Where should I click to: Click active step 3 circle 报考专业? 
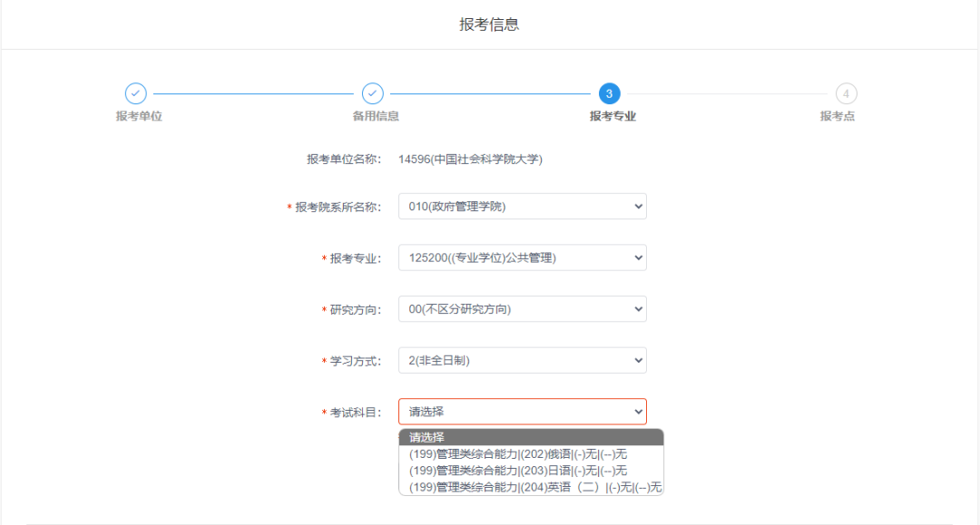coord(610,93)
